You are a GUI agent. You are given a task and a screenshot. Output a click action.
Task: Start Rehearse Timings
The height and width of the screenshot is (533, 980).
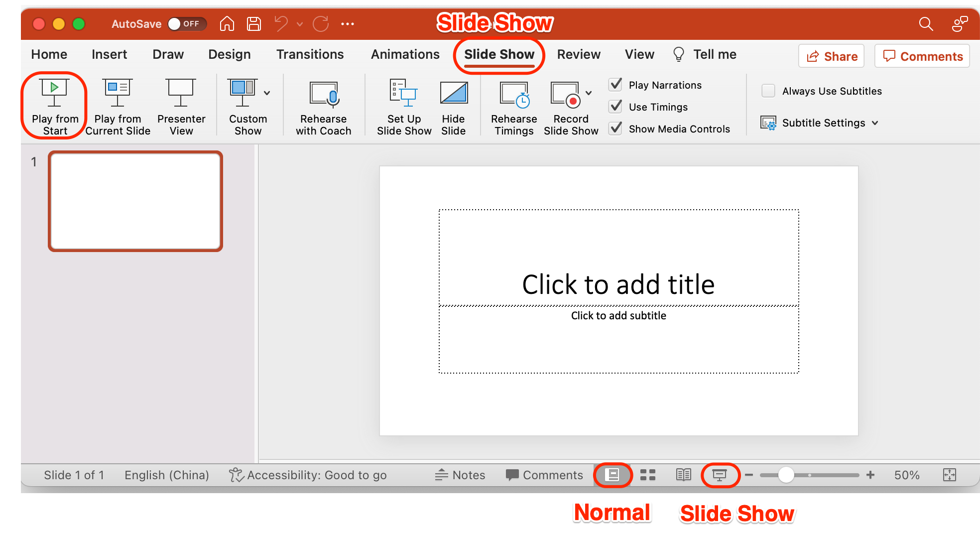pos(514,95)
